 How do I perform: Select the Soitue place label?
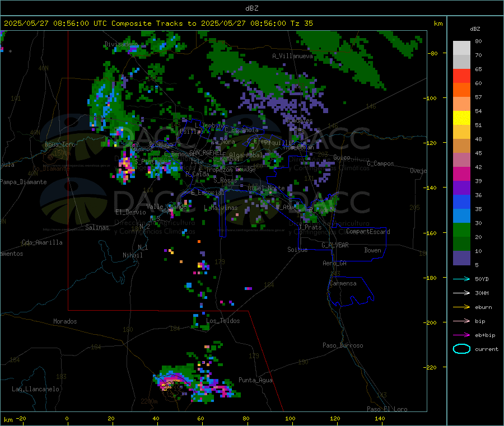297,250
